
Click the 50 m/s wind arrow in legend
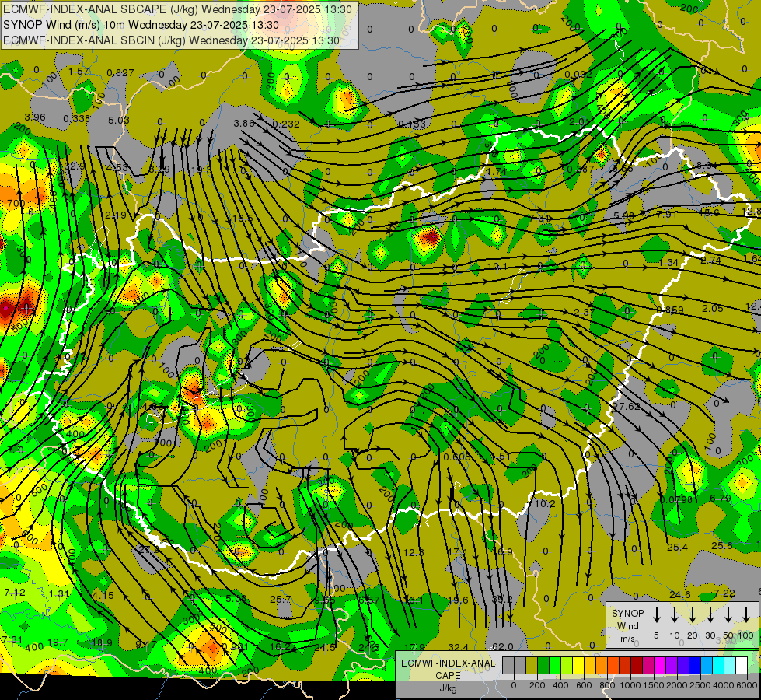pyautogui.click(x=728, y=615)
